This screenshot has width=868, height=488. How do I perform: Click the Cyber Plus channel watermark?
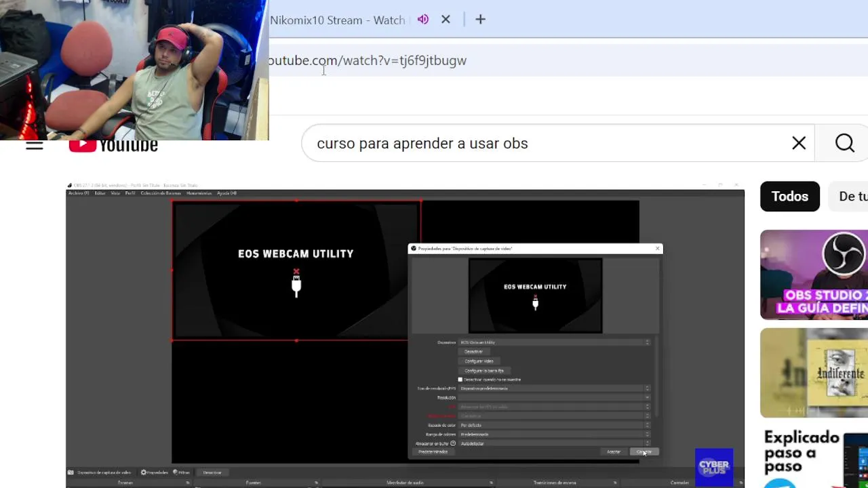coord(713,467)
